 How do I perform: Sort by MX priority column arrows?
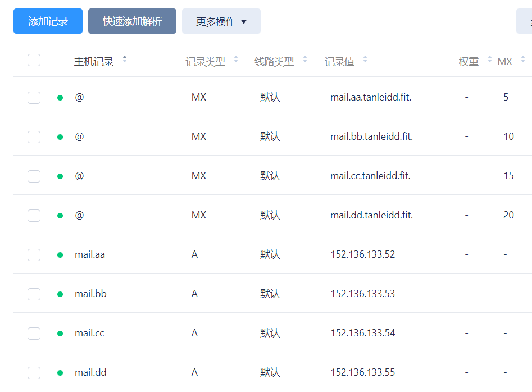pyautogui.click(x=523, y=59)
